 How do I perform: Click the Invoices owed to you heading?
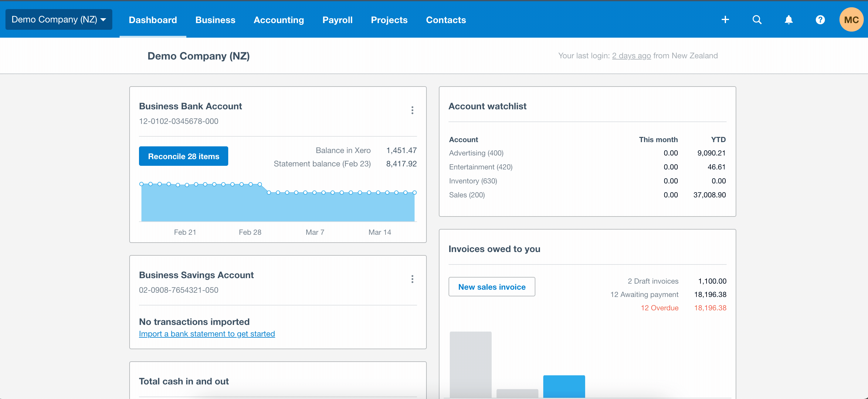[494, 249]
